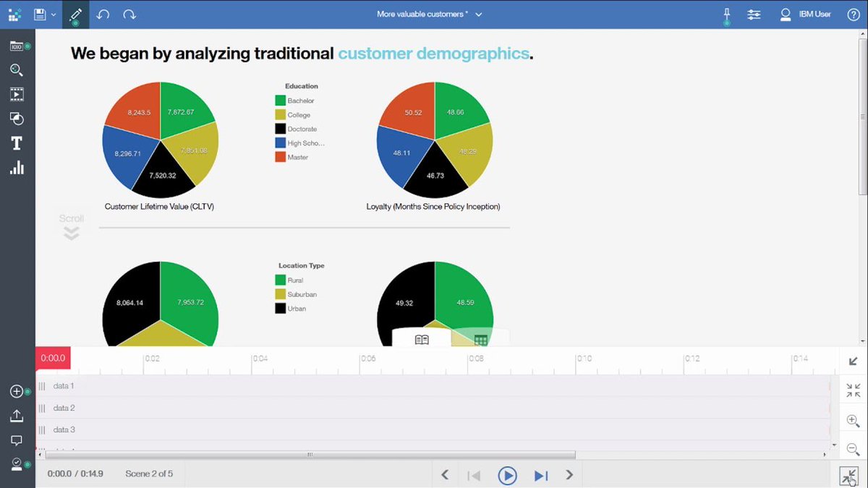Expand the 'More valuable customers' title dropdown
The height and width of the screenshot is (488, 868).
(x=479, y=14)
